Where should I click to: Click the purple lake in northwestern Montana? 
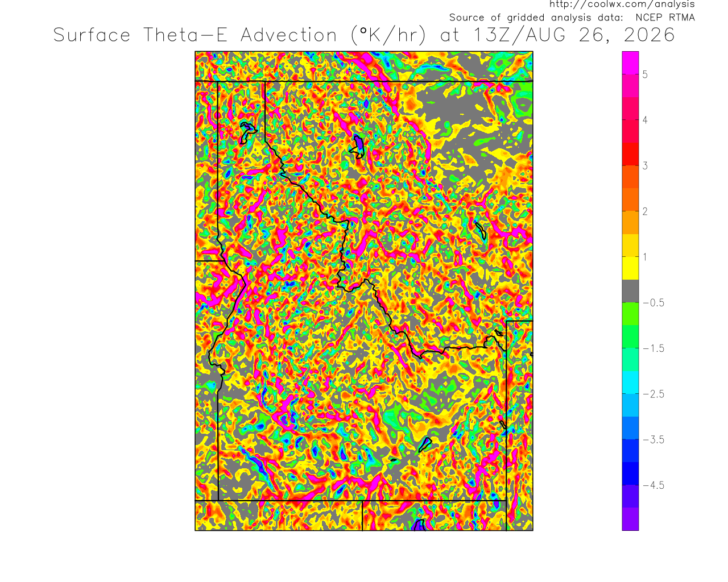pos(358,146)
